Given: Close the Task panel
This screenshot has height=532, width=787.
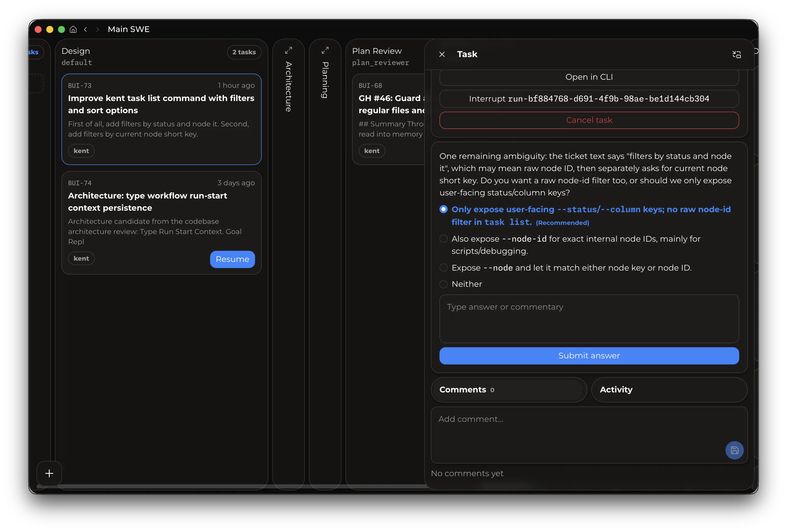Looking at the screenshot, I should (442, 54).
